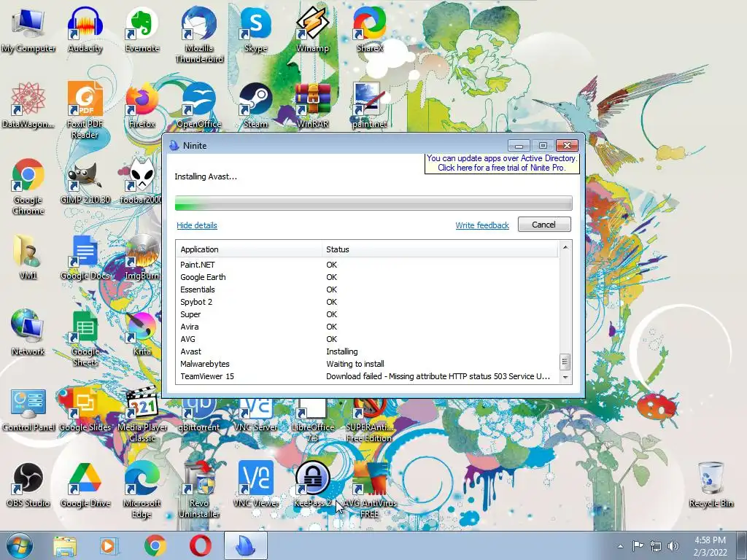Screen dimensions: 747x560
Task: Open the Audacity desktop icon
Action: (x=85, y=29)
